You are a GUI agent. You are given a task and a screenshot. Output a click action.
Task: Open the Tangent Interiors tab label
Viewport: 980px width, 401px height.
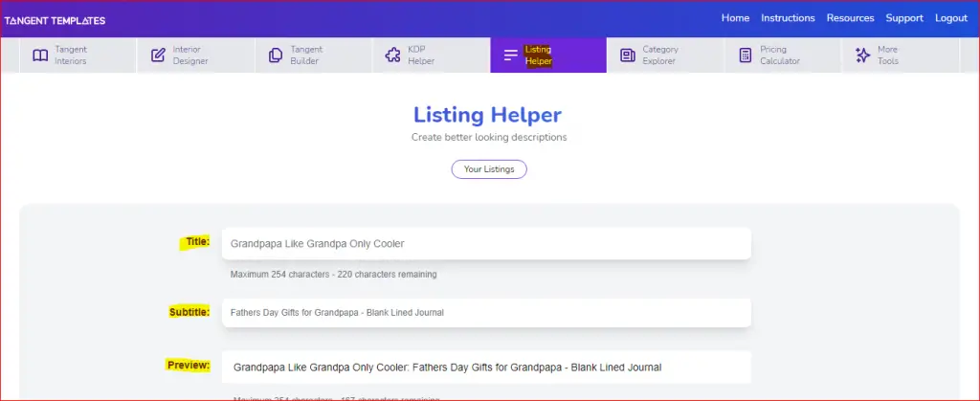tap(71, 55)
